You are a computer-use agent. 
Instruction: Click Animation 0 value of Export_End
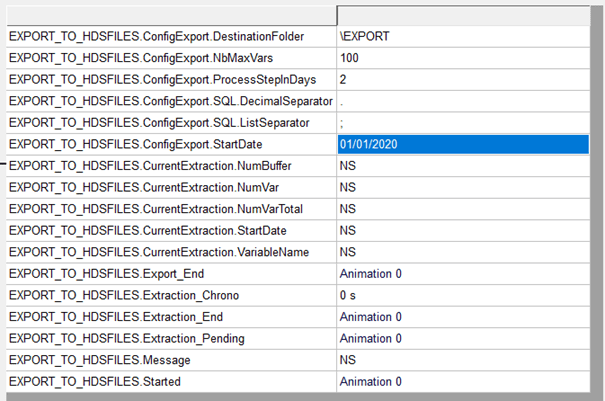(x=370, y=274)
